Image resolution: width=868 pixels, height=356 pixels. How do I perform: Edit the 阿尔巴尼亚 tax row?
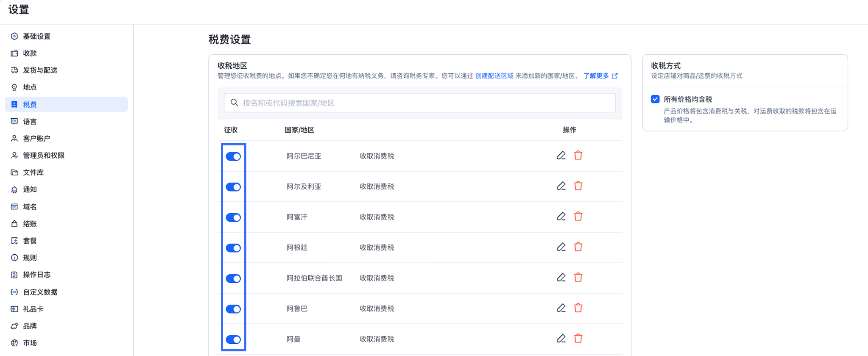coord(561,156)
